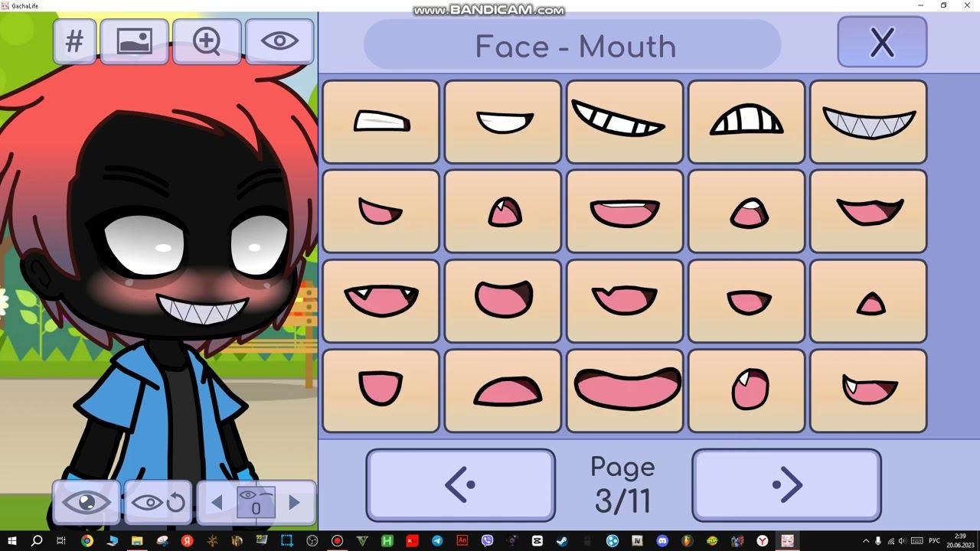
Task: Open Discord from the taskbar
Action: point(662,541)
